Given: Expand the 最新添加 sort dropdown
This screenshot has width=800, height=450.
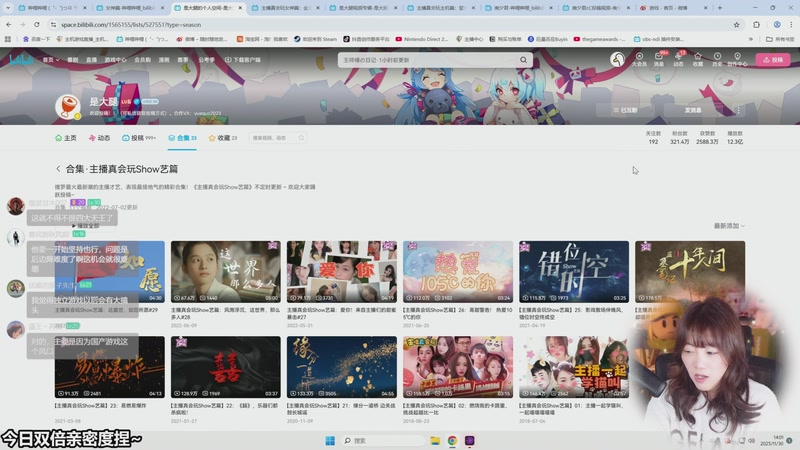Looking at the screenshot, I should point(729,226).
